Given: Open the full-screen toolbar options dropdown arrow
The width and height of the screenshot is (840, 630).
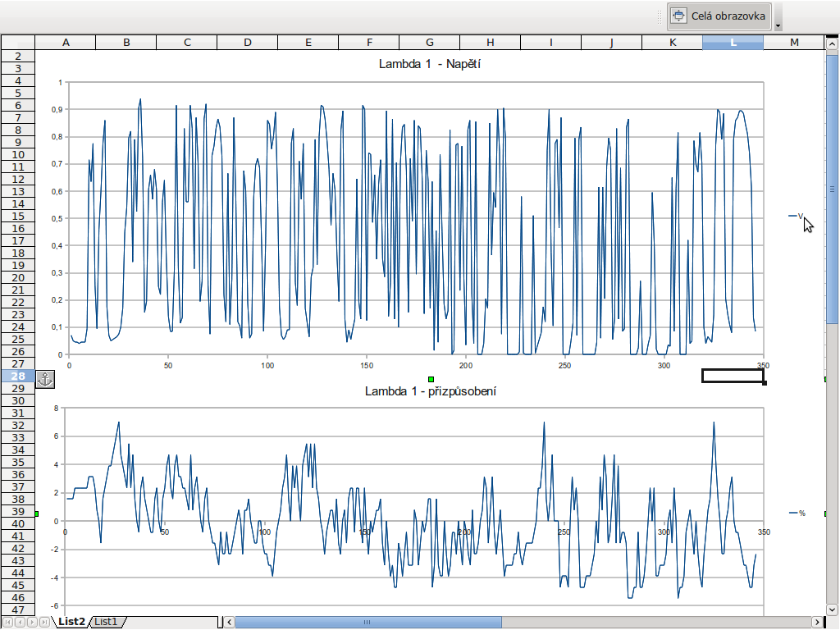Looking at the screenshot, I should pos(778,25).
